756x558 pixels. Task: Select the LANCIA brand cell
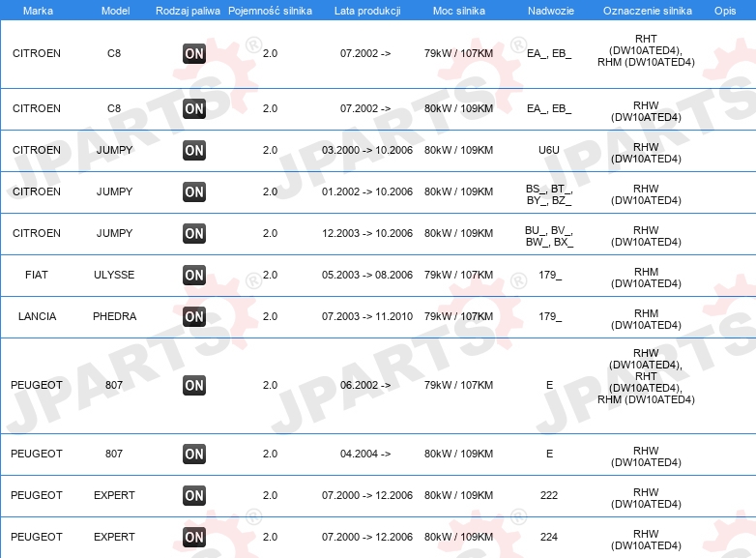37,316
